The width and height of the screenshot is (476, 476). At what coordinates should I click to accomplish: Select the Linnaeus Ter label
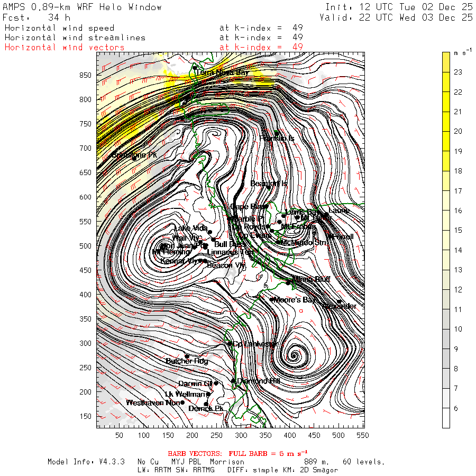[x=231, y=252]
